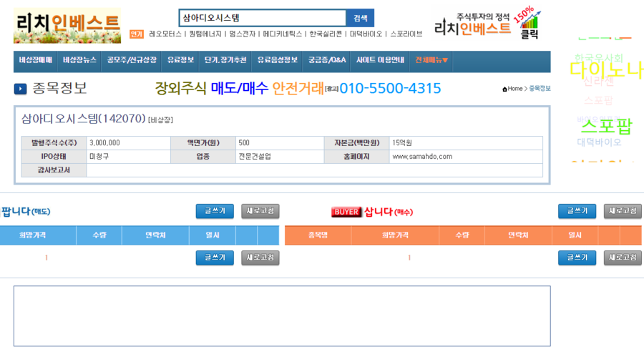The image size is (644, 347).
Task: Click the 검색 search button
Action: (360, 18)
